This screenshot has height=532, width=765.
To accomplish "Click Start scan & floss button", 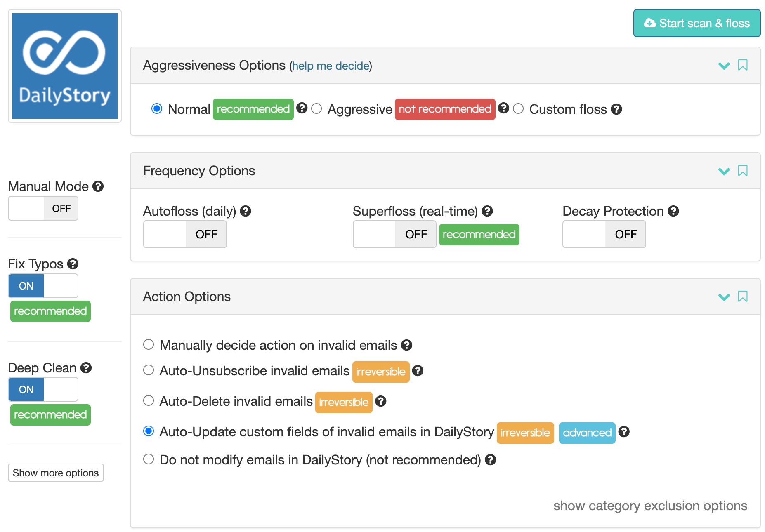I will click(x=697, y=23).
